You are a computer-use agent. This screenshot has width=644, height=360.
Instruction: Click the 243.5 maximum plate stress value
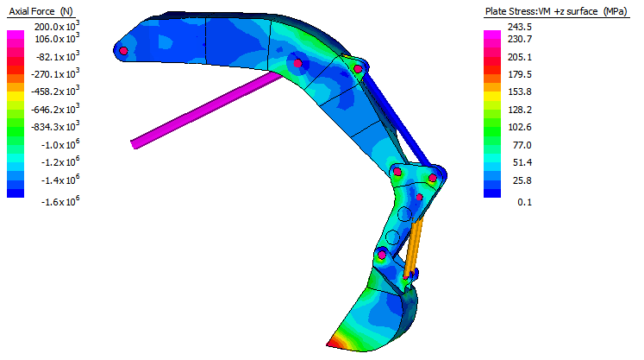[x=520, y=27]
